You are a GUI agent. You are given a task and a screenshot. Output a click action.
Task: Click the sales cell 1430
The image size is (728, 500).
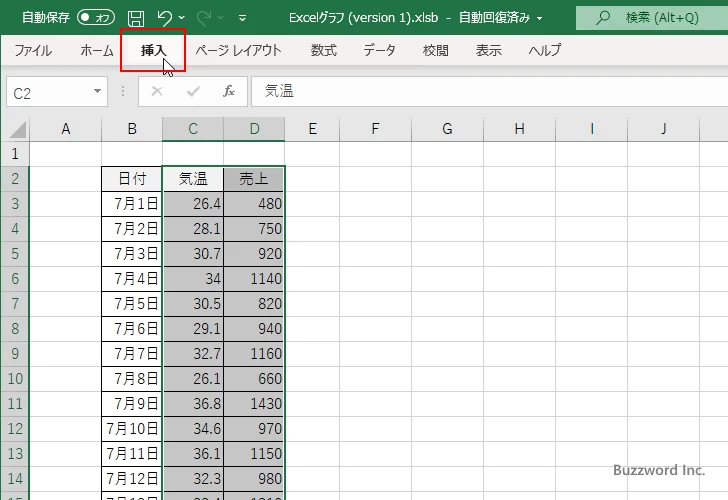tap(254, 403)
